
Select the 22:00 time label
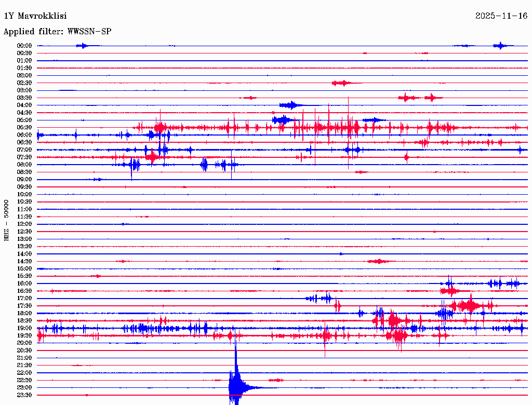tap(24, 373)
